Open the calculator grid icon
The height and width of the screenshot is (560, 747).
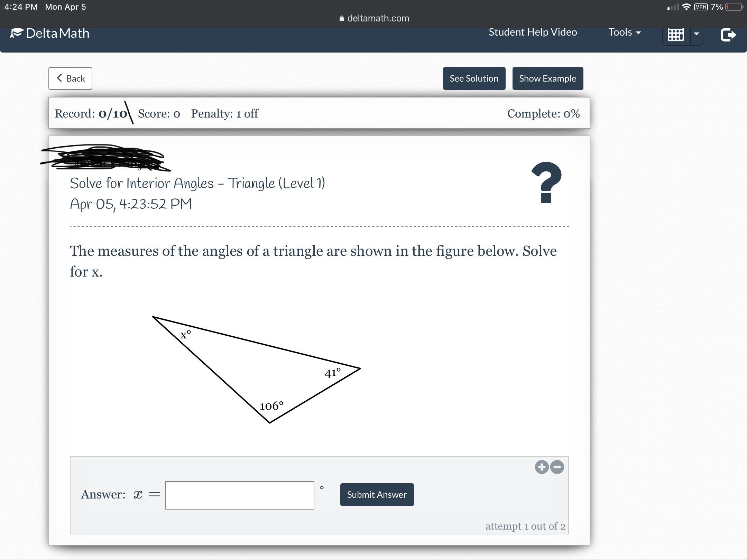pos(676,35)
